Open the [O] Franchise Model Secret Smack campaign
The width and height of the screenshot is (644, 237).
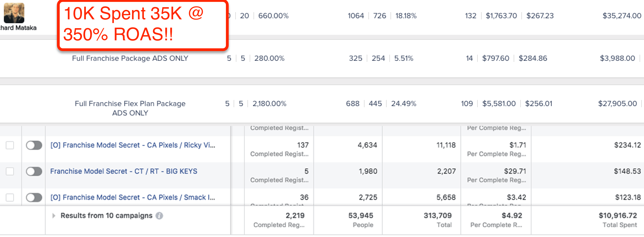pyautogui.click(x=133, y=197)
